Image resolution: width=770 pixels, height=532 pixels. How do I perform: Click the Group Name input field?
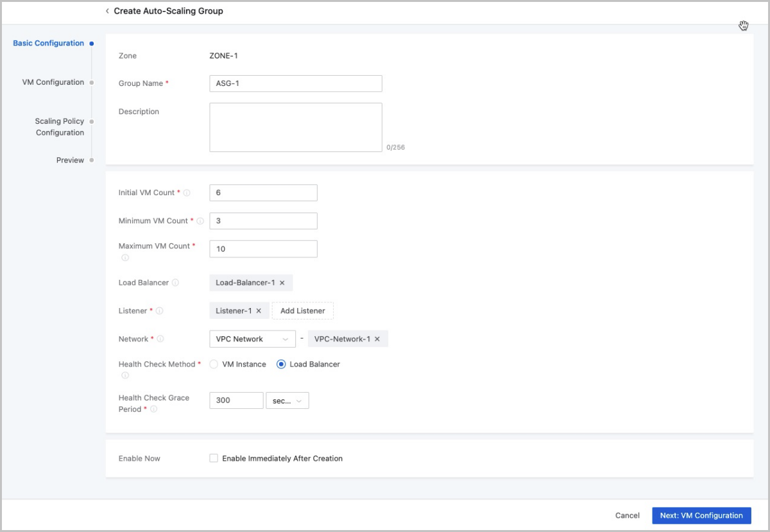[295, 83]
